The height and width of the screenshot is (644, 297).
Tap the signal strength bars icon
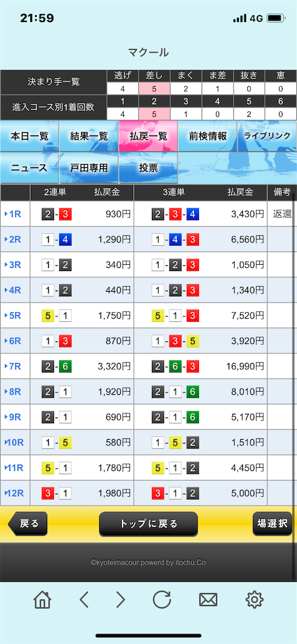pos(239,18)
